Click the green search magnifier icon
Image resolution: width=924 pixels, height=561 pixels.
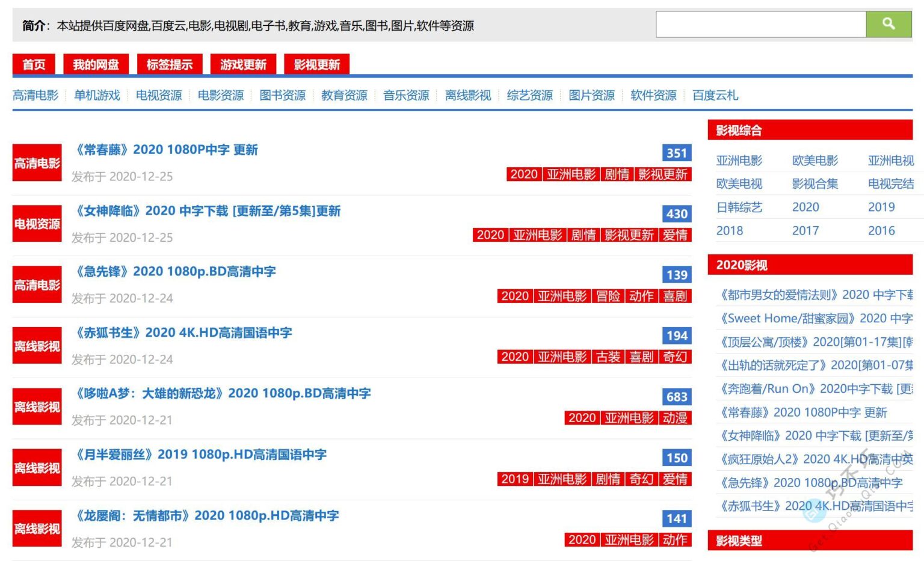[x=889, y=23]
